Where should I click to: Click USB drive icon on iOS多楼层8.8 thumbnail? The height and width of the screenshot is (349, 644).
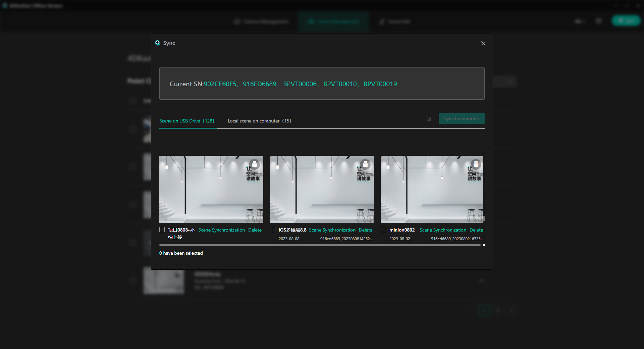click(365, 164)
